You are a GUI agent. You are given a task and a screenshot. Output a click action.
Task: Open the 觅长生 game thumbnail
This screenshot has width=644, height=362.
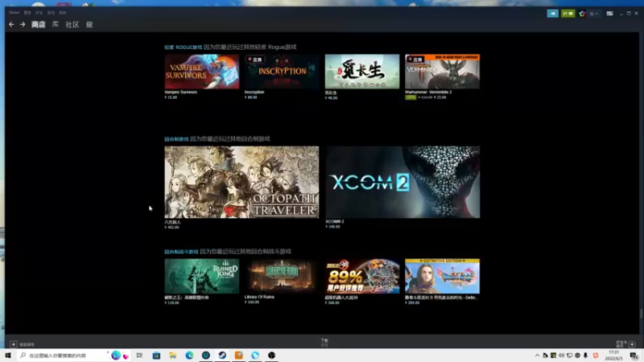coord(361,72)
